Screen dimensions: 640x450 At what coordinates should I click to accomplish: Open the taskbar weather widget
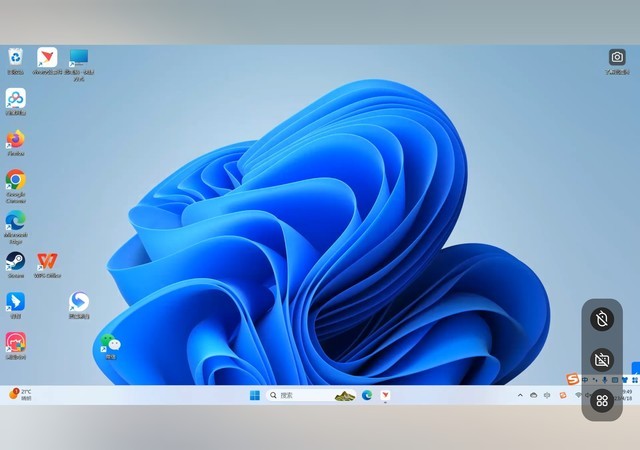pos(20,394)
